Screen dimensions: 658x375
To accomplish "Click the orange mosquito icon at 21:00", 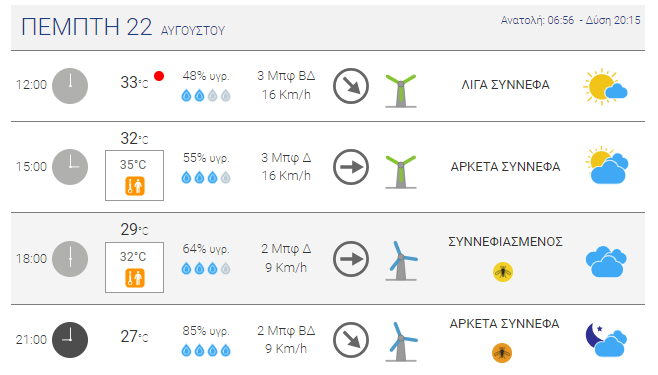I will tap(502, 353).
